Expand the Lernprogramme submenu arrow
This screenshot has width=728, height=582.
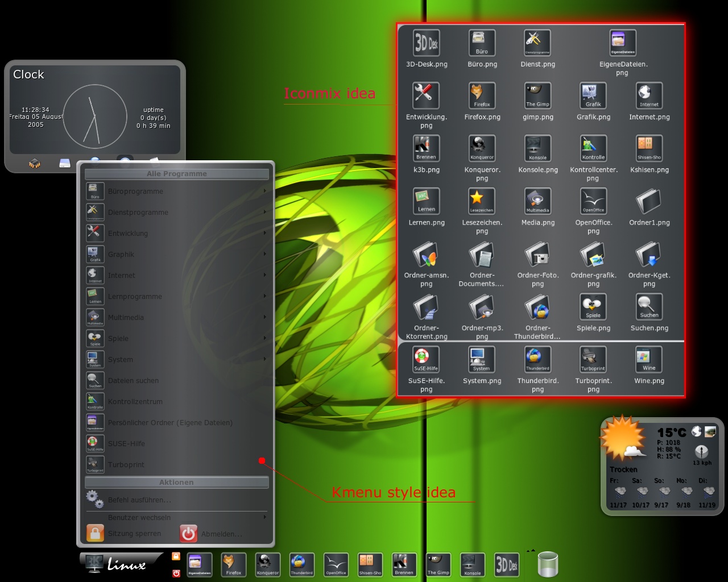click(265, 296)
